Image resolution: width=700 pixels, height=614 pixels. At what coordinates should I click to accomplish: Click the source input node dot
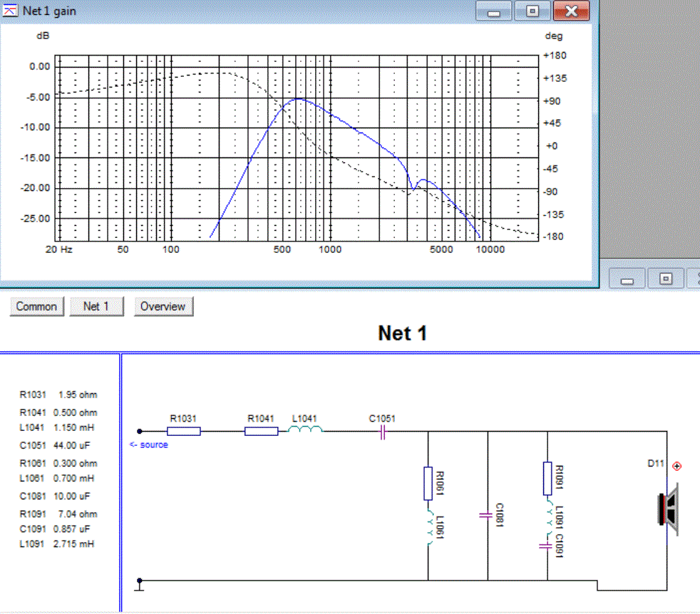pyautogui.click(x=140, y=431)
